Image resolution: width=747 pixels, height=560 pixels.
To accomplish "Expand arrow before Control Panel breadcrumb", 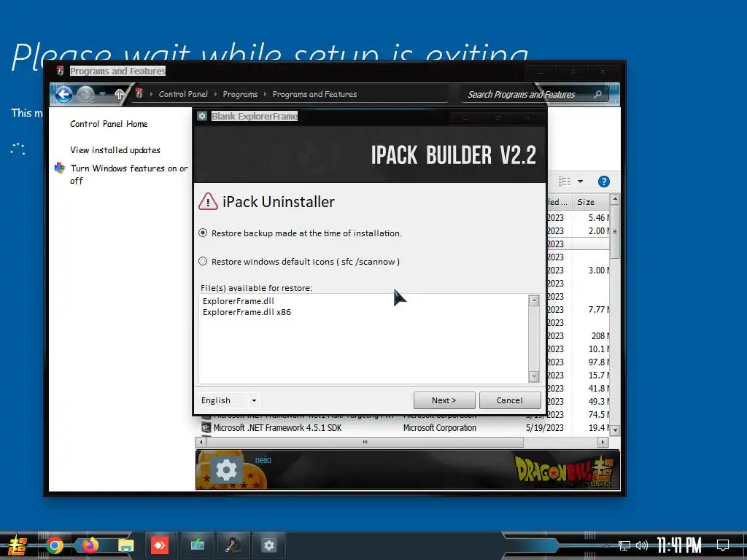I will (151, 94).
